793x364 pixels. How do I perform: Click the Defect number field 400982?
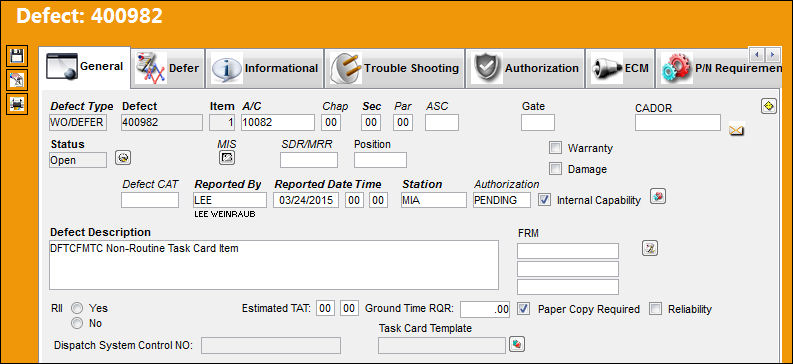(x=162, y=122)
